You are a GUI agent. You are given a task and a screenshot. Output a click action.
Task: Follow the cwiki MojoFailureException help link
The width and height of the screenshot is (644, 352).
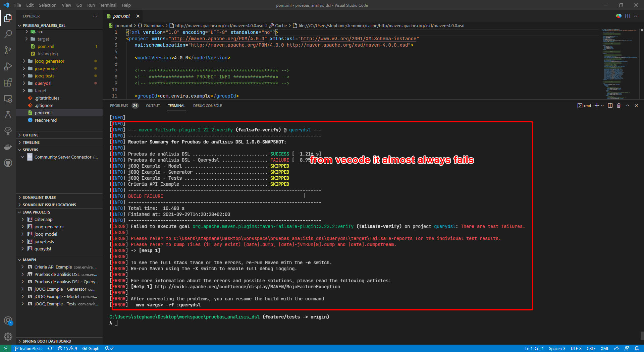tap(247, 287)
